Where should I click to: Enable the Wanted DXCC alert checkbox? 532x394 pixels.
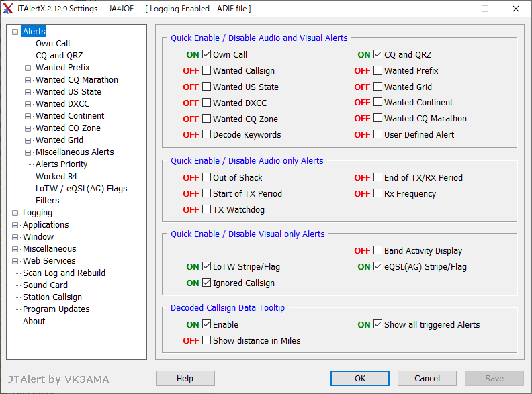pyautogui.click(x=207, y=103)
